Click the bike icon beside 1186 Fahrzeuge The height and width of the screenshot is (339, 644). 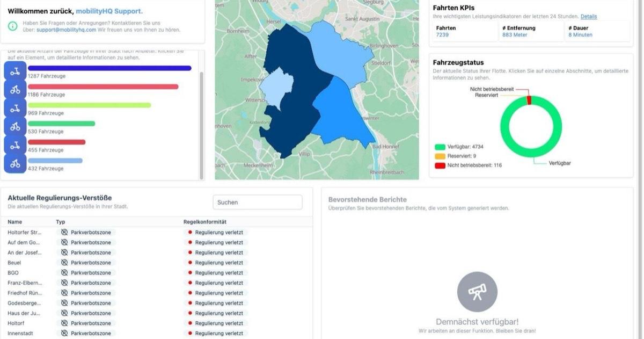[15, 89]
